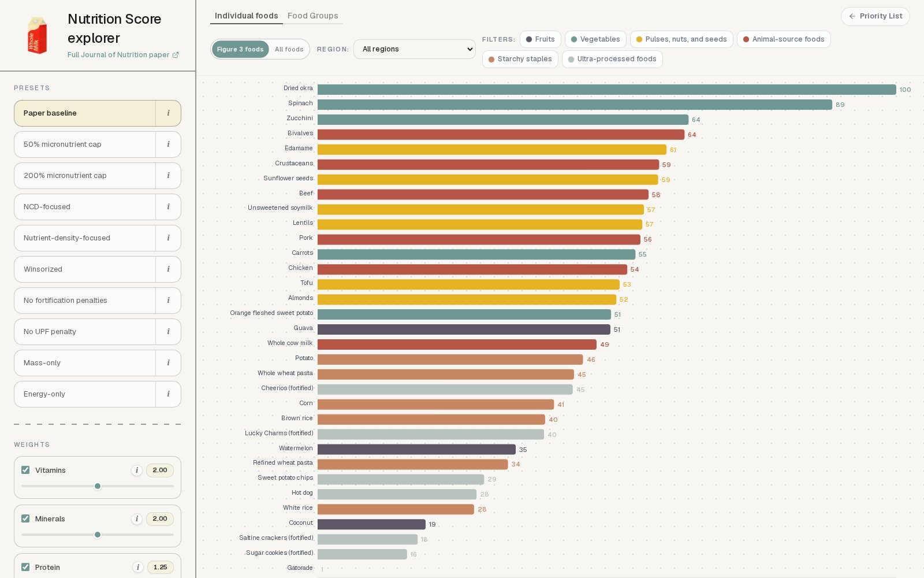The height and width of the screenshot is (578, 924).
Task: Toggle Vegetables filter chip
Action: 595,39
